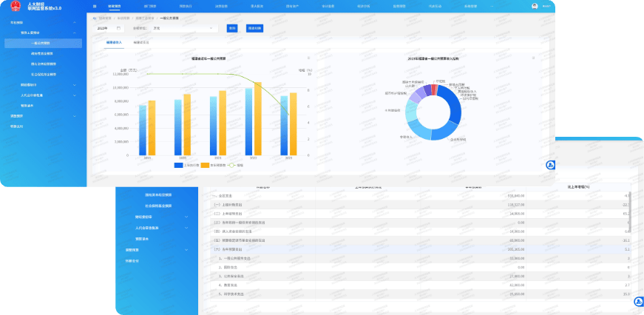The image size is (644, 315).
Task: Open the calendar icon in year field
Action: coord(119,28)
